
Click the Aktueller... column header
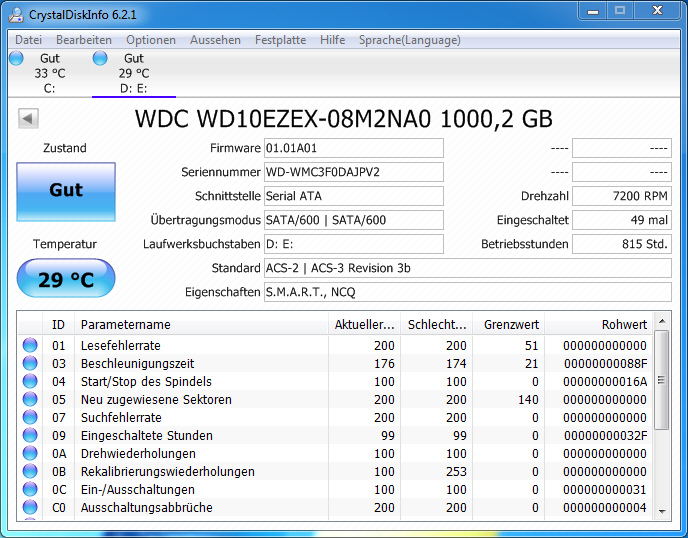(364, 324)
